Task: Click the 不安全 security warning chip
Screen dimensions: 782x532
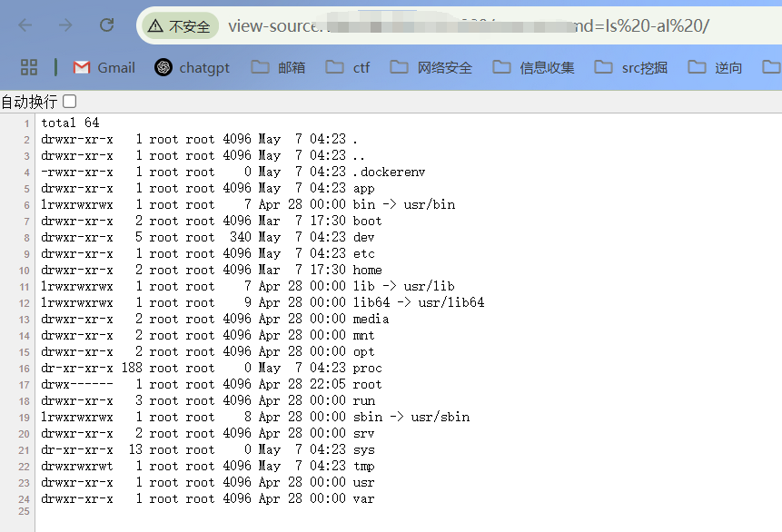Action: 181,25
